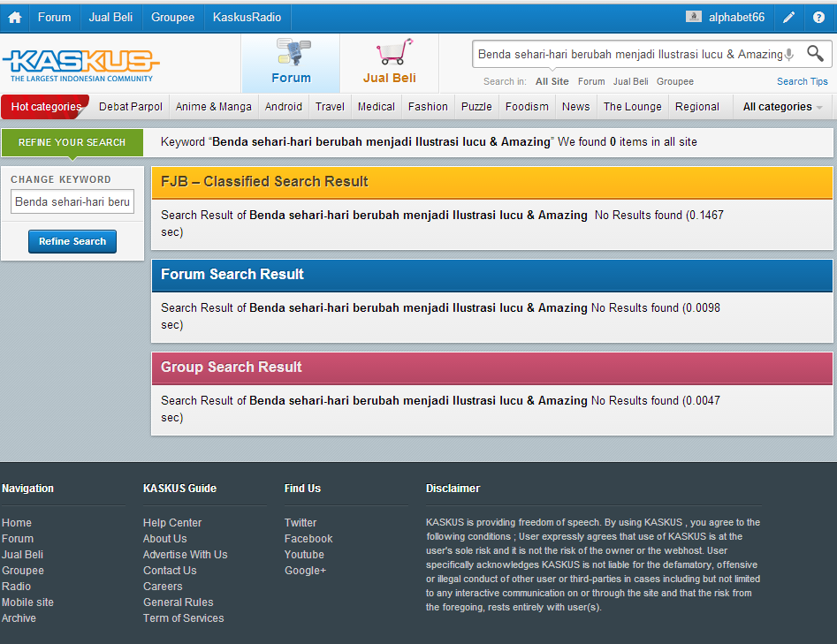Open Jual Beli in top navigation bar
This screenshot has width=837, height=644.
[x=110, y=18]
